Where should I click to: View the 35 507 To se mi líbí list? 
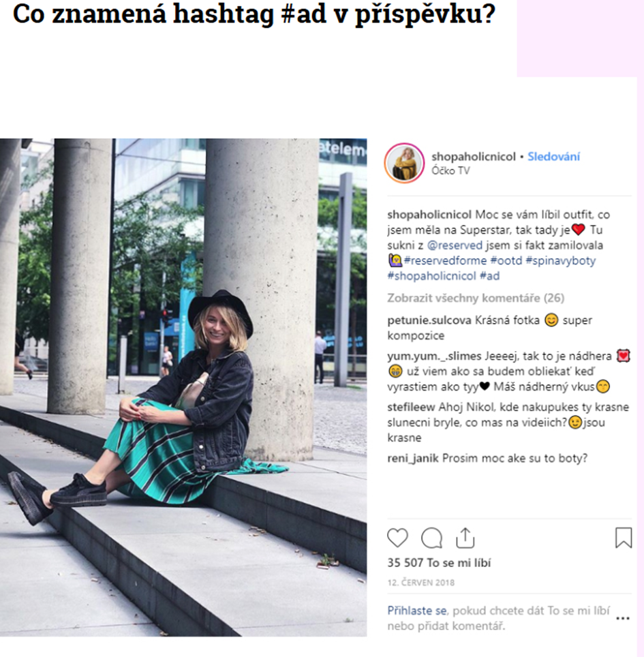click(439, 563)
